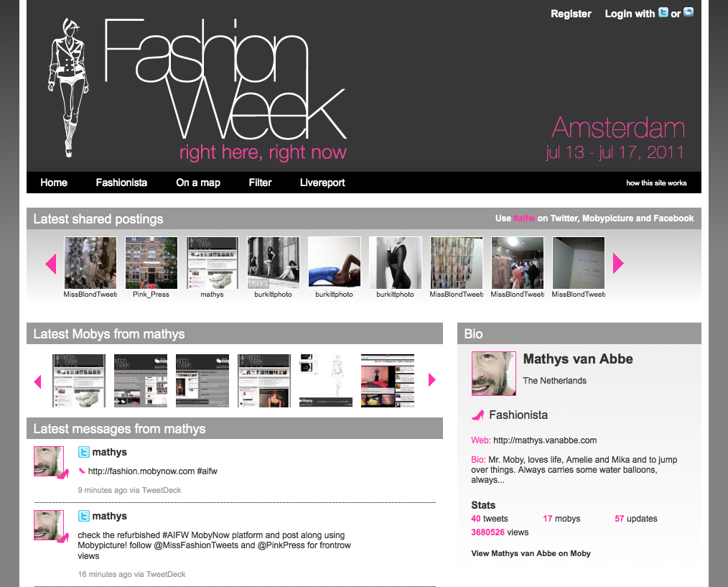Open the Fashionista menu item

point(121,182)
